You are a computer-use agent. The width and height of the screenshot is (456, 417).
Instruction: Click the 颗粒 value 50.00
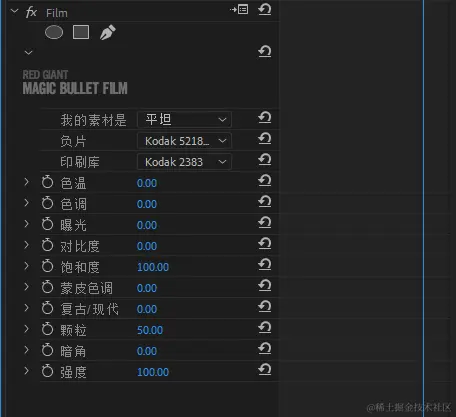pos(150,330)
